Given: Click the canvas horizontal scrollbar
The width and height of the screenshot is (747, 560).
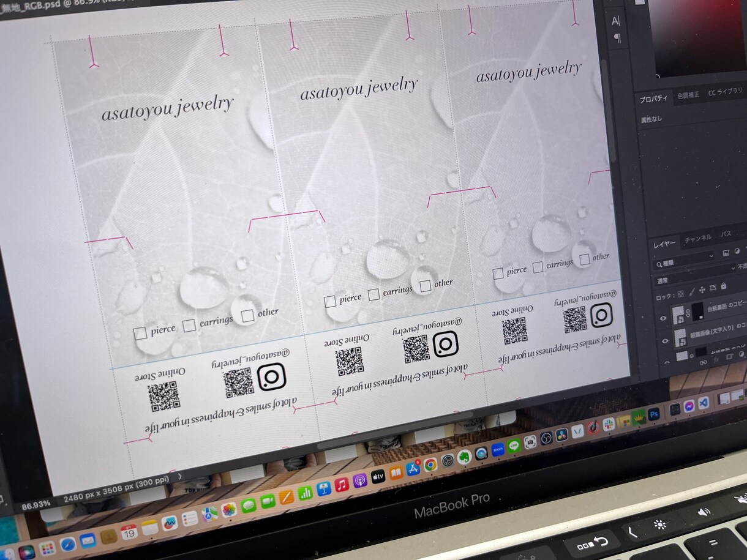Looking at the screenshot, I should point(395,431).
